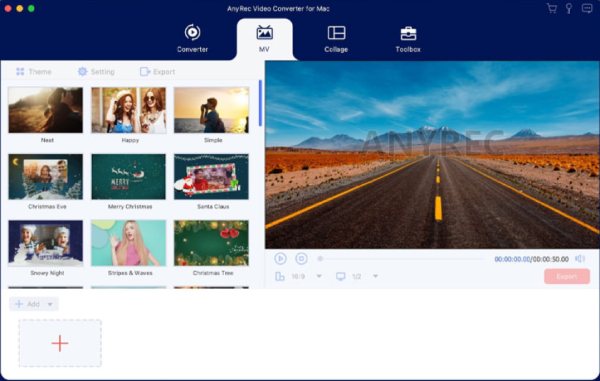Click the red Export button
Image resolution: width=600 pixels, height=381 pixels.
[567, 276]
